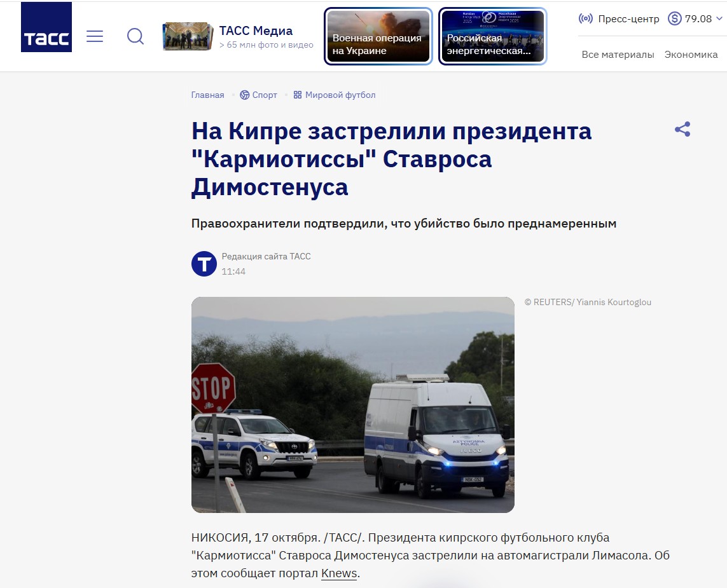727x588 pixels.
Task: Click the Press-center broadcast icon
Action: click(585, 18)
